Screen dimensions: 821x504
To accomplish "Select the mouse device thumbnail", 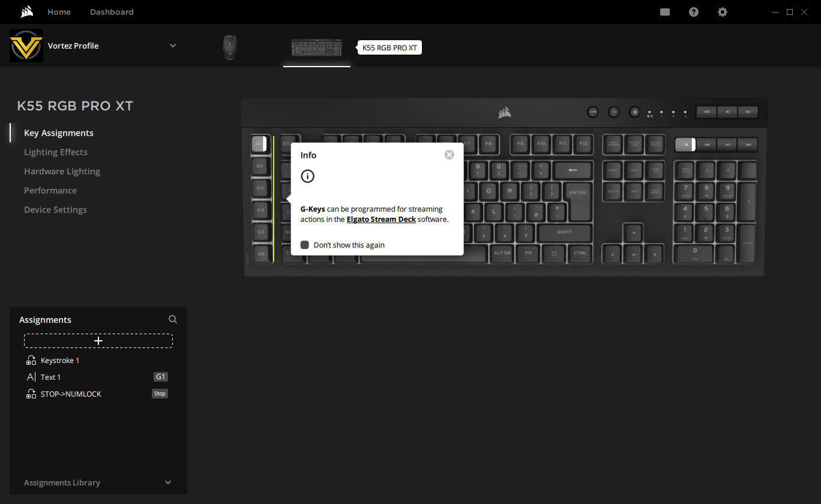I will [x=230, y=47].
